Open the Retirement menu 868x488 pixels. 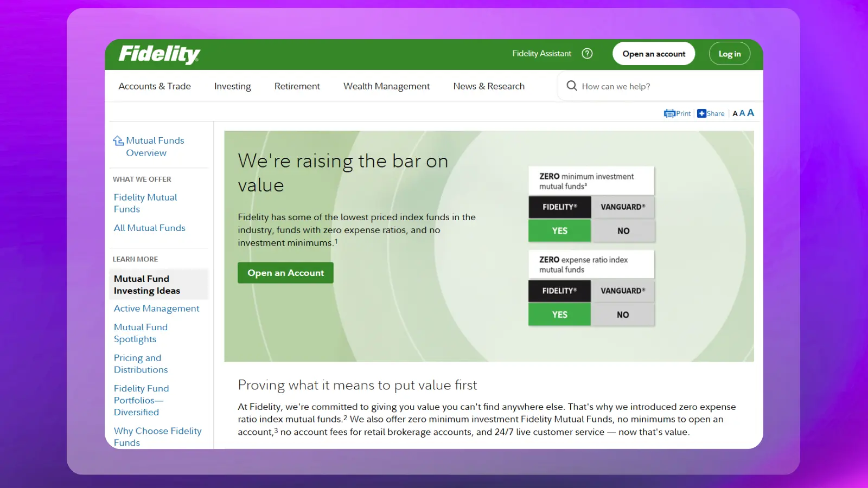pos(297,86)
